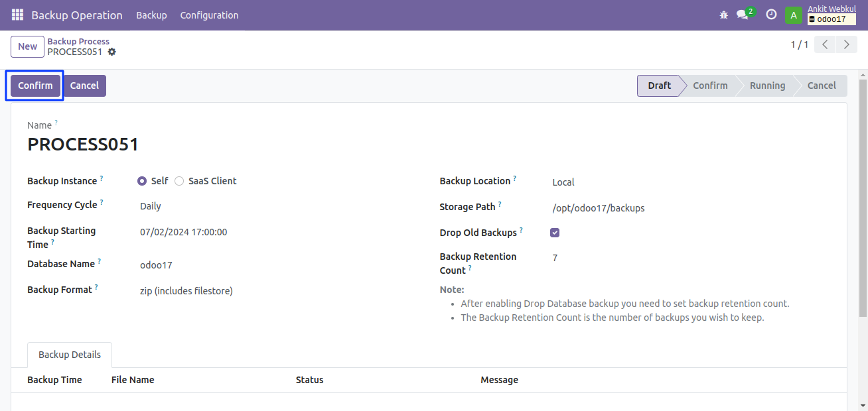Screen dimensions: 868x411
Task: Switch to the Backup Details tab
Action: 70,355
